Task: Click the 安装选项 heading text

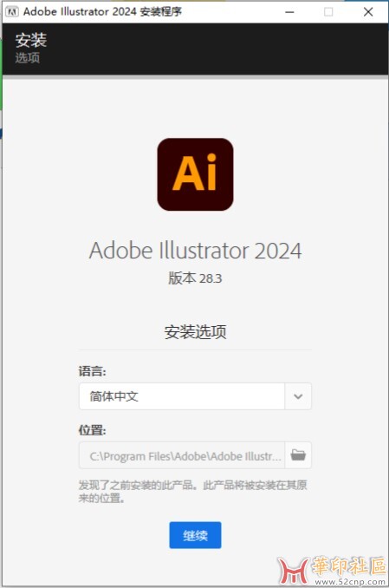Action: pos(195,332)
